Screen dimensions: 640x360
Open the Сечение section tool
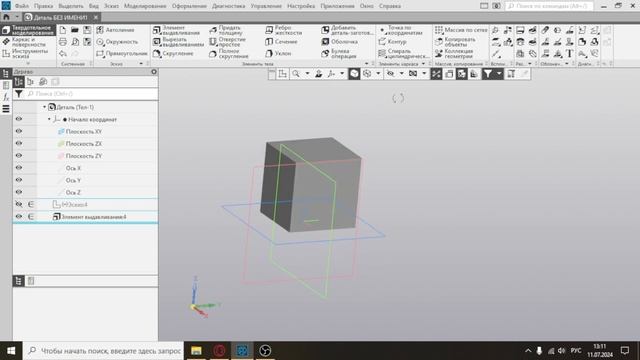coord(281,42)
